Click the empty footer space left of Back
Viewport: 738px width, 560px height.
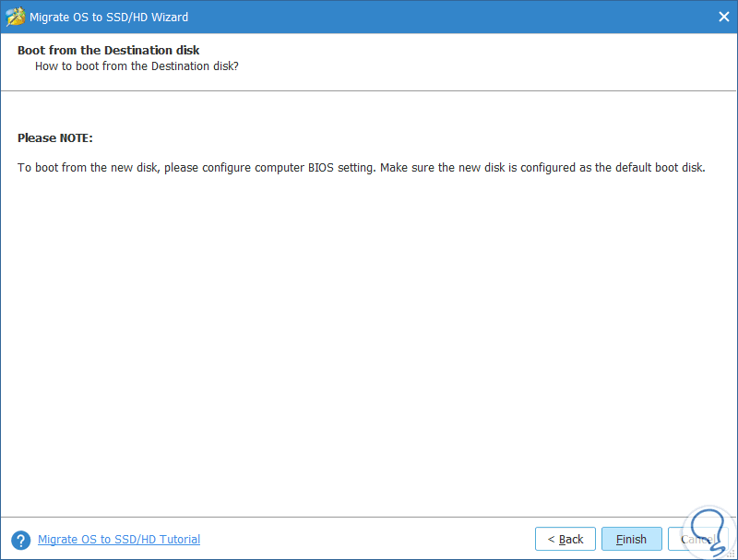[369, 540]
